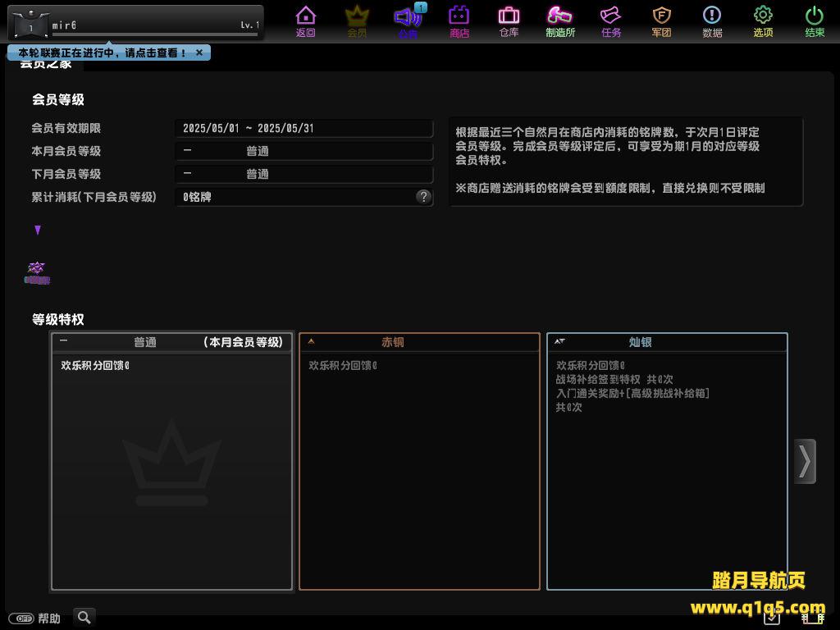Select the 赤铜 membership tier card
Image resolution: width=840 pixels, height=630 pixels.
click(419, 461)
